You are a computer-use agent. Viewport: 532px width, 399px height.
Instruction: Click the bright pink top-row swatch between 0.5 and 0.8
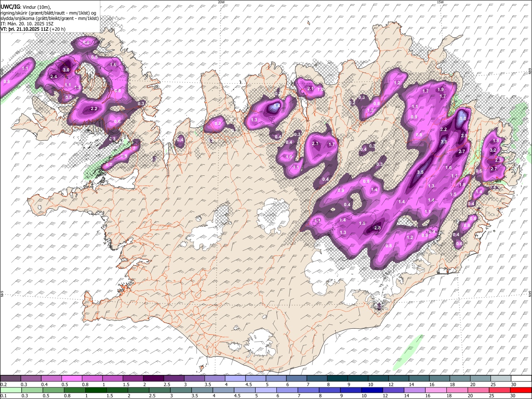coord(71,378)
